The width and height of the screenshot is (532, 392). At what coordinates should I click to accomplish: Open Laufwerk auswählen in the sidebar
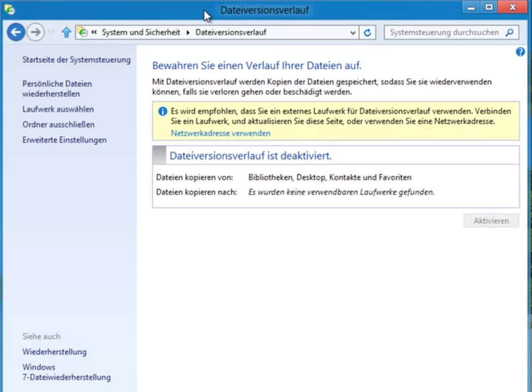pos(58,108)
